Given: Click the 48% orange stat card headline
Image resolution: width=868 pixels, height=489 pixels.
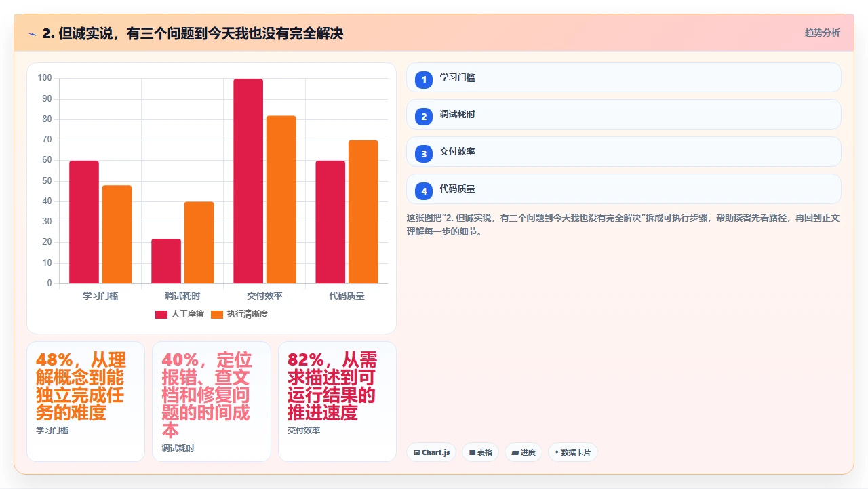Looking at the screenshot, I should [x=81, y=386].
